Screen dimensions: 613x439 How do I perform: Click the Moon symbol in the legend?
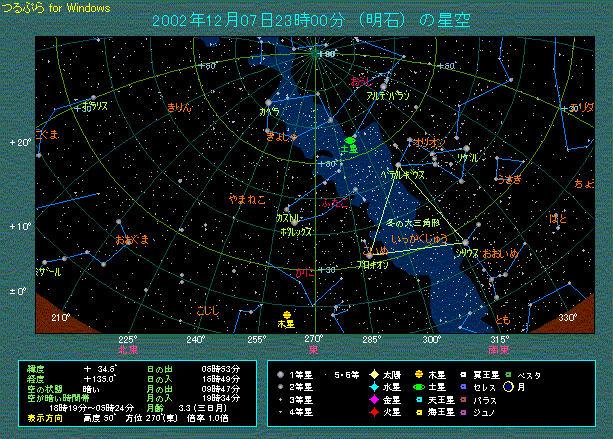(x=537, y=387)
